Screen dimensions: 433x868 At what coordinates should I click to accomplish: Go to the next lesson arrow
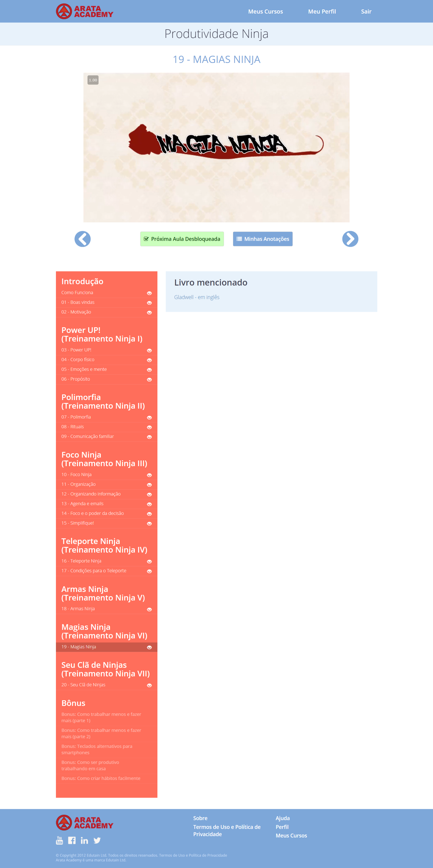point(350,239)
